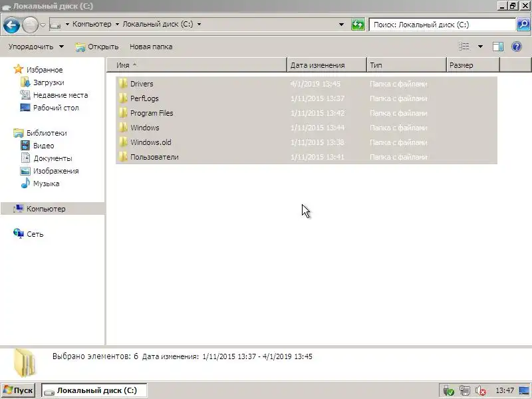Select the Windows folder icon
This screenshot has height=399, width=532.
pos(123,127)
